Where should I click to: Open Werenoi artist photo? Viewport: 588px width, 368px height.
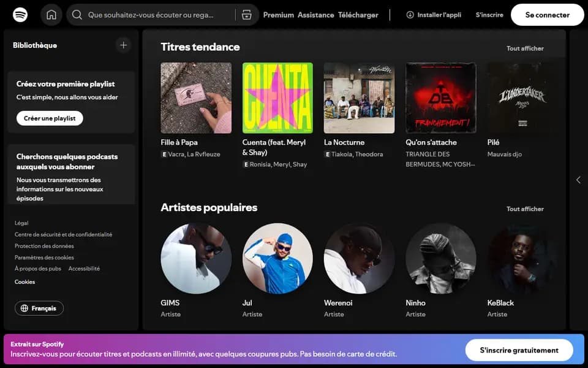[360, 258]
